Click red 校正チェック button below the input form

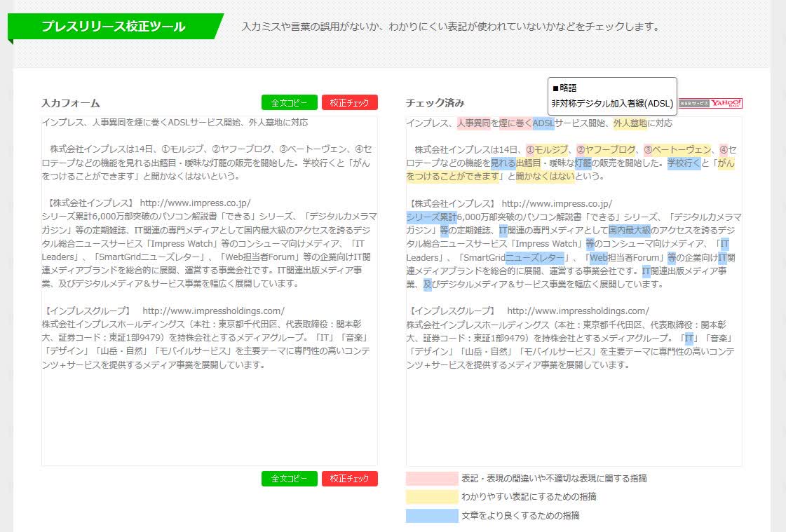click(x=349, y=479)
